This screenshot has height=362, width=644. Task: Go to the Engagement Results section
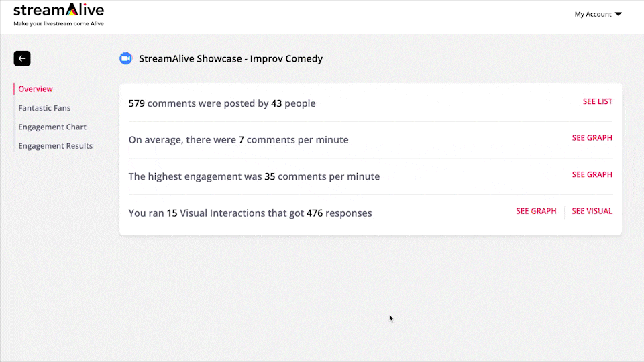coord(56,146)
